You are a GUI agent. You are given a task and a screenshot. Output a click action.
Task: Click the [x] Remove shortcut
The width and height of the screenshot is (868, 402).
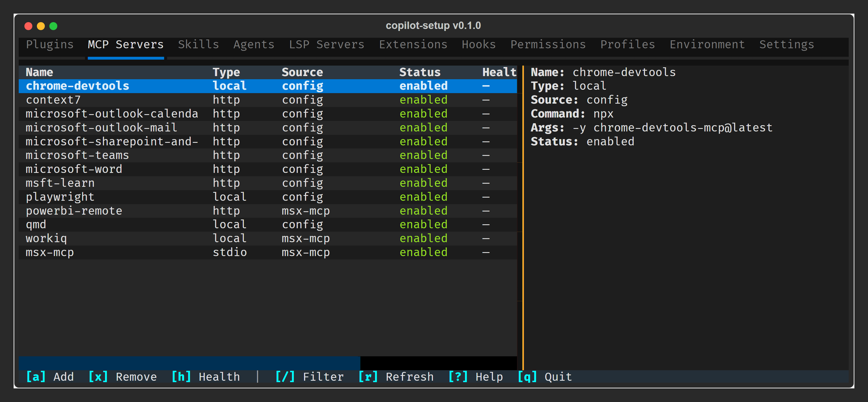pos(122,376)
